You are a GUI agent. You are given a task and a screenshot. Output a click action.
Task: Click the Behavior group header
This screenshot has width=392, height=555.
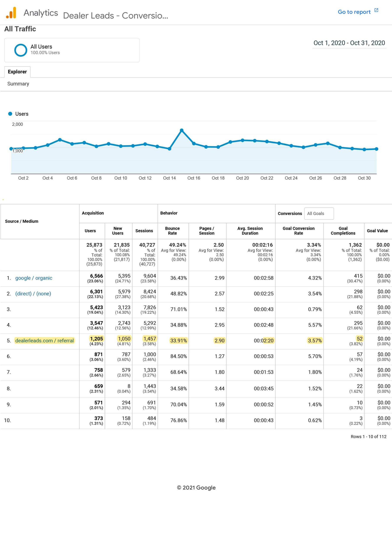click(x=169, y=213)
